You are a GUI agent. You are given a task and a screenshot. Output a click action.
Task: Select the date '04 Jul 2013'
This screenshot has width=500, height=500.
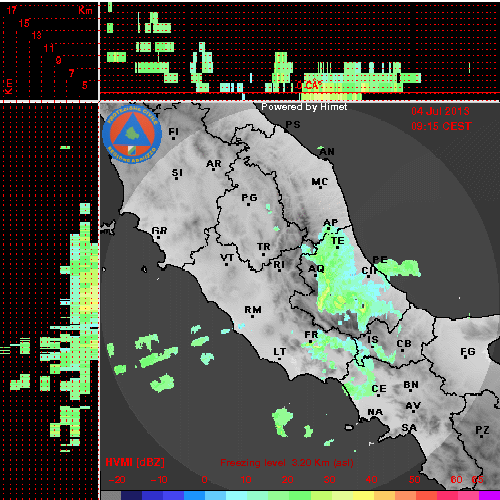click(440, 111)
